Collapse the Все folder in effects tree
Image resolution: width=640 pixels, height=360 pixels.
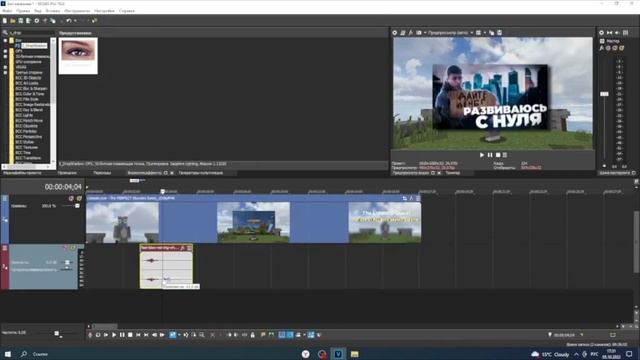point(5,40)
